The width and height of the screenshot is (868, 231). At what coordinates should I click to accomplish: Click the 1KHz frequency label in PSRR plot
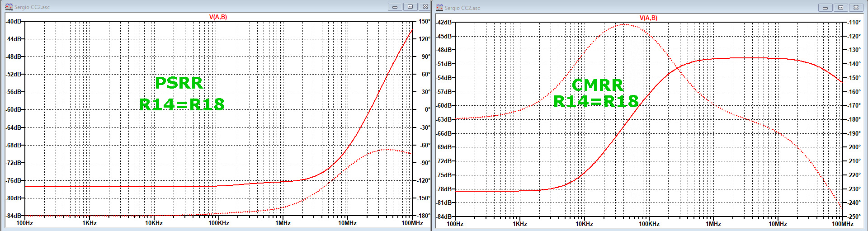click(90, 223)
